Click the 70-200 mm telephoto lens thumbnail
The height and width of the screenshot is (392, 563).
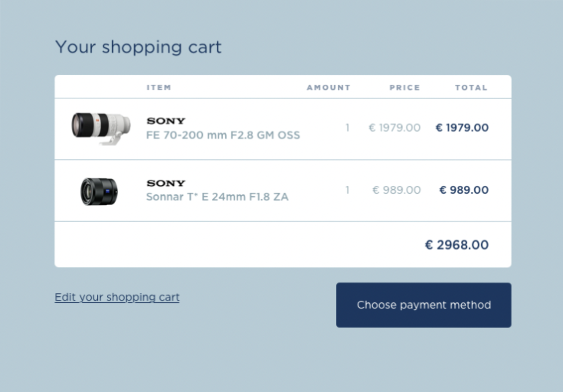pos(101,128)
